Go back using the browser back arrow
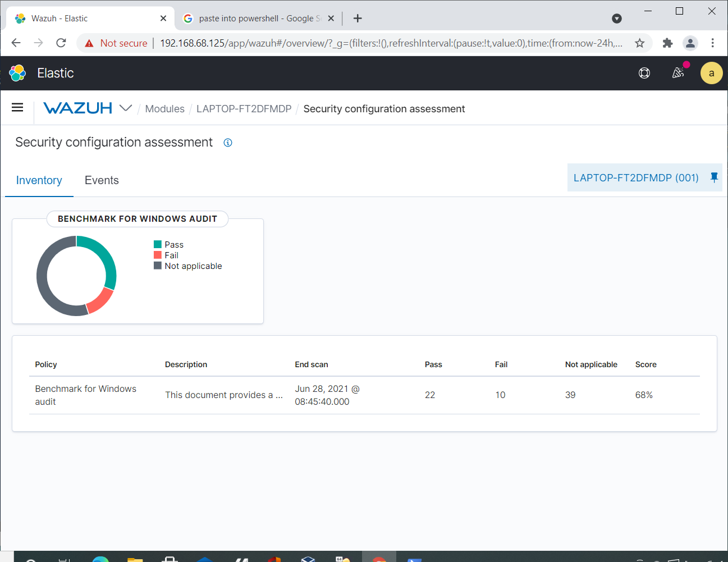This screenshot has height=562, width=728. click(x=16, y=43)
